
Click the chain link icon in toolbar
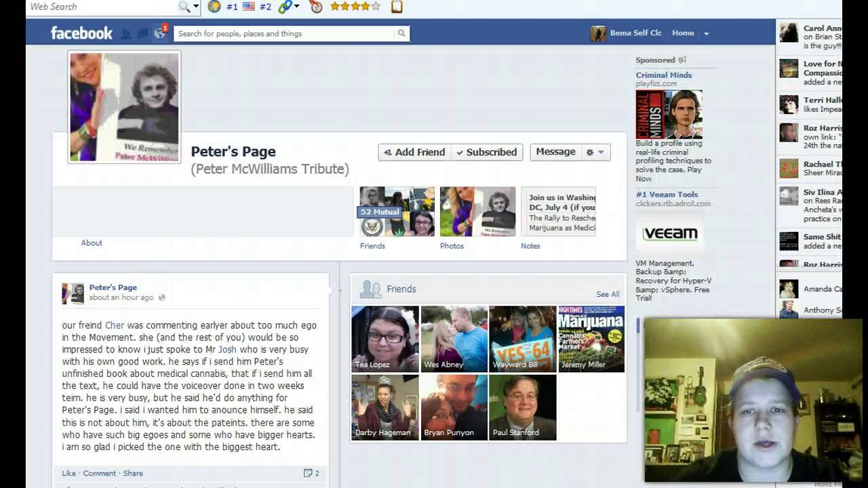click(x=285, y=7)
